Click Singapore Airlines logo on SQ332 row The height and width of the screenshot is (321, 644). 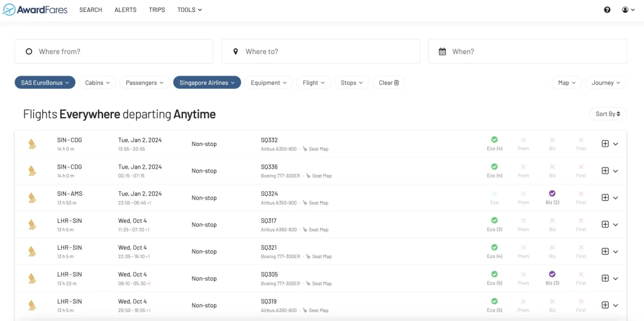(32, 144)
